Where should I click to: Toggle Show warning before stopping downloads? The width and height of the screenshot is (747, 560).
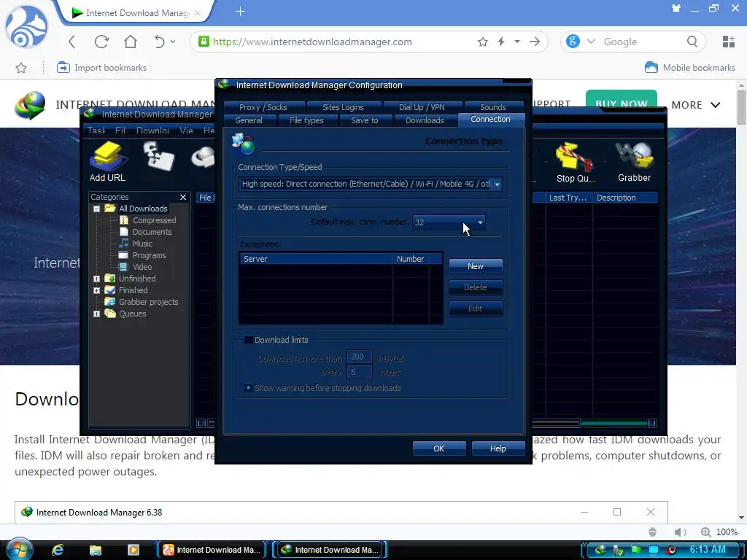click(x=248, y=388)
